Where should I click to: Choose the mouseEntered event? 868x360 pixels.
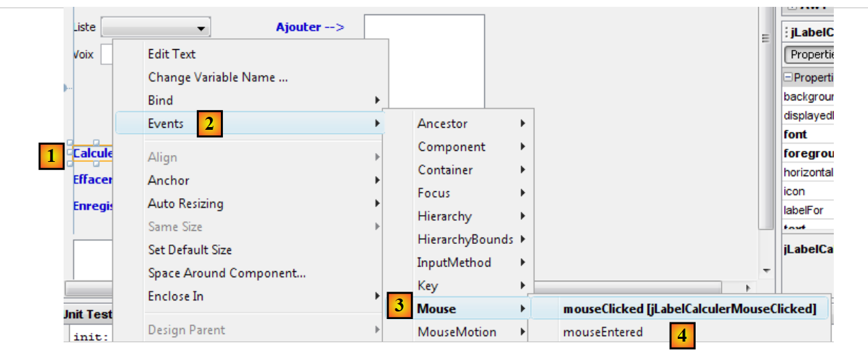click(x=603, y=332)
